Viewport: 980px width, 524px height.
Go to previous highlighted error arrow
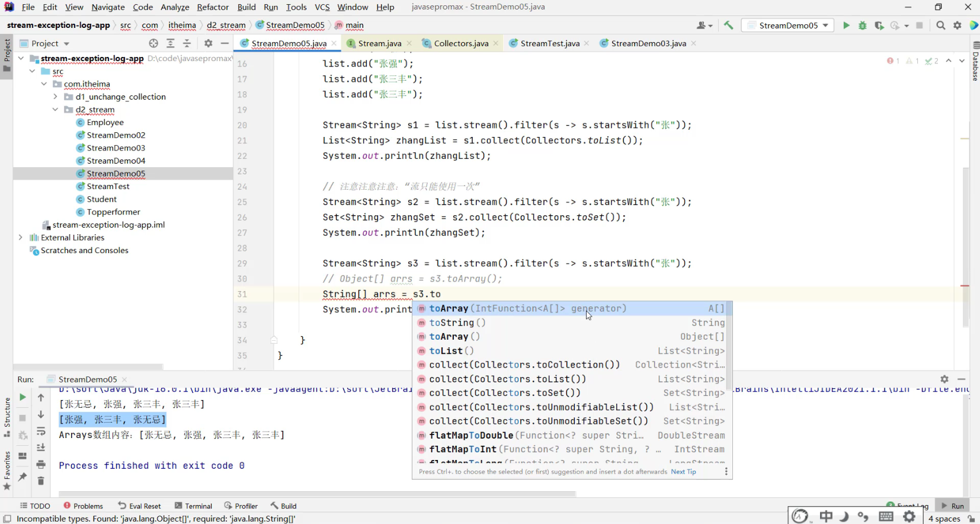coord(949,61)
